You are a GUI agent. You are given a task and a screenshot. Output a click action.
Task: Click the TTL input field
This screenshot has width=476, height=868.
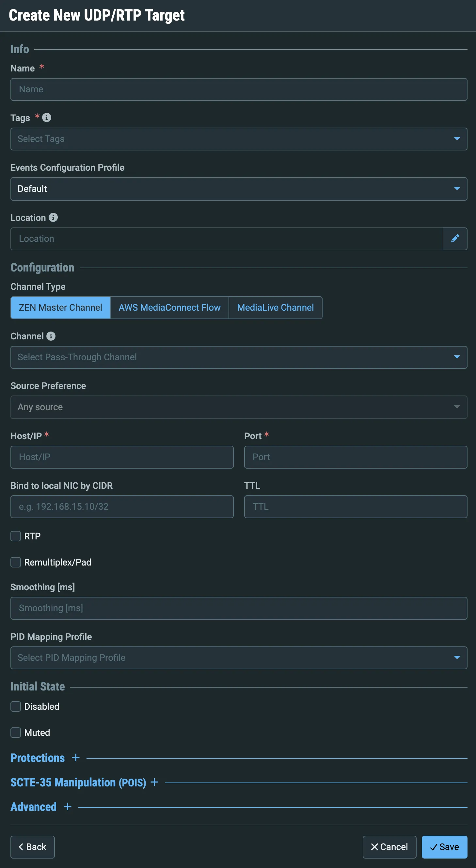[x=356, y=506]
